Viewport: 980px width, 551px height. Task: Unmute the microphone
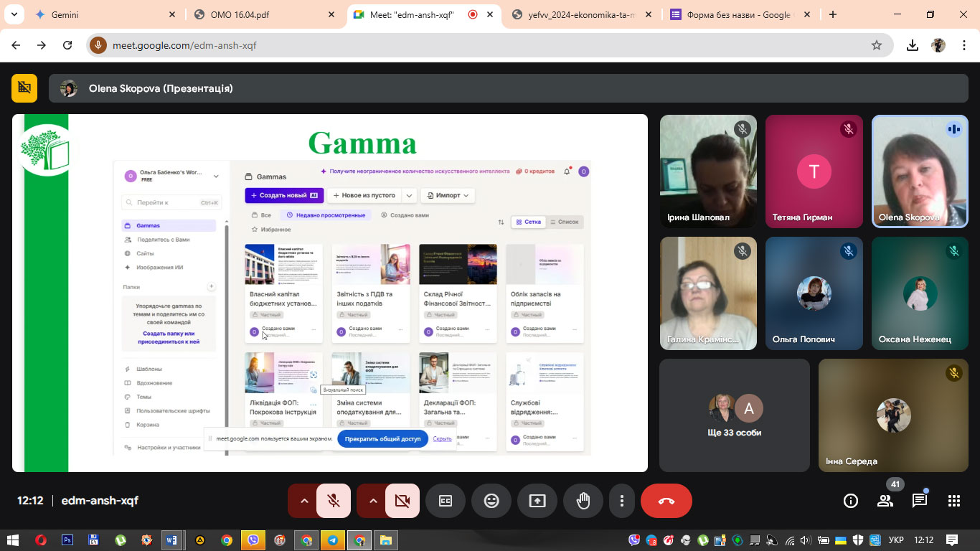(334, 501)
